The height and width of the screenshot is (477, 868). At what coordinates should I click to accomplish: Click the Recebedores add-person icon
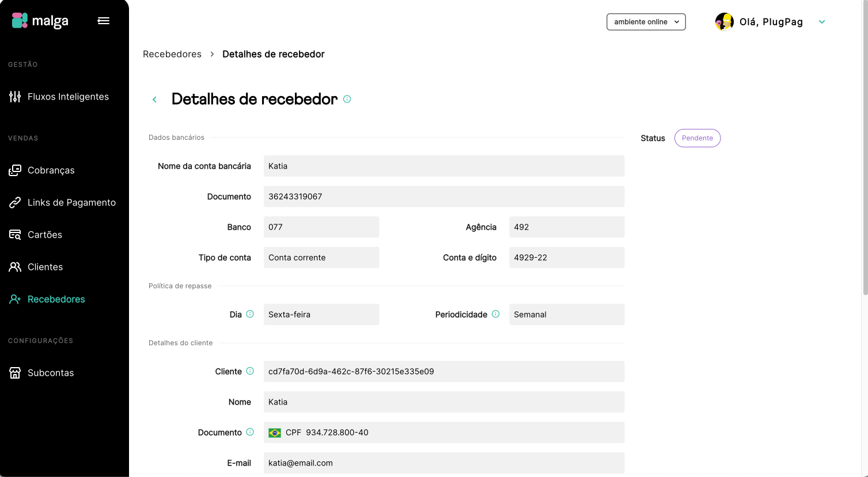[x=15, y=299]
